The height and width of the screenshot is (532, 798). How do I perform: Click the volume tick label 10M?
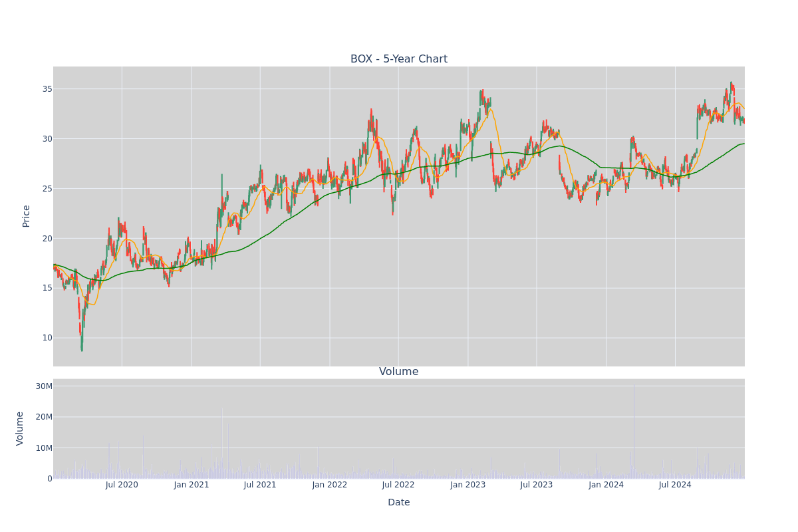44,448
